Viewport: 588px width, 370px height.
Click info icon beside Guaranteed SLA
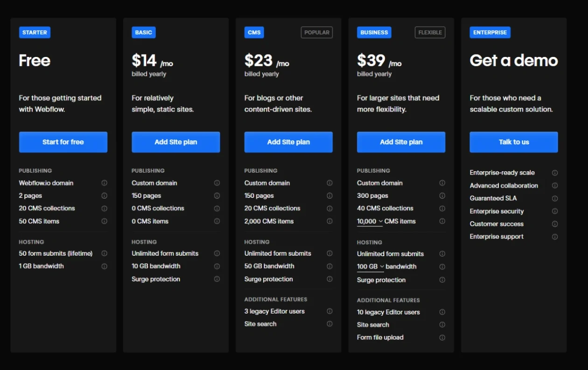coord(555,198)
